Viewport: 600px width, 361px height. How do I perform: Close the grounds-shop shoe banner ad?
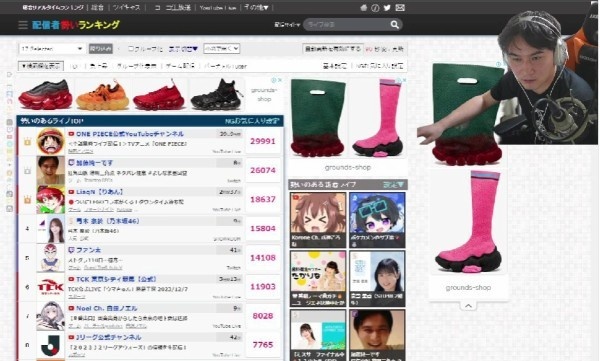tap(280, 80)
